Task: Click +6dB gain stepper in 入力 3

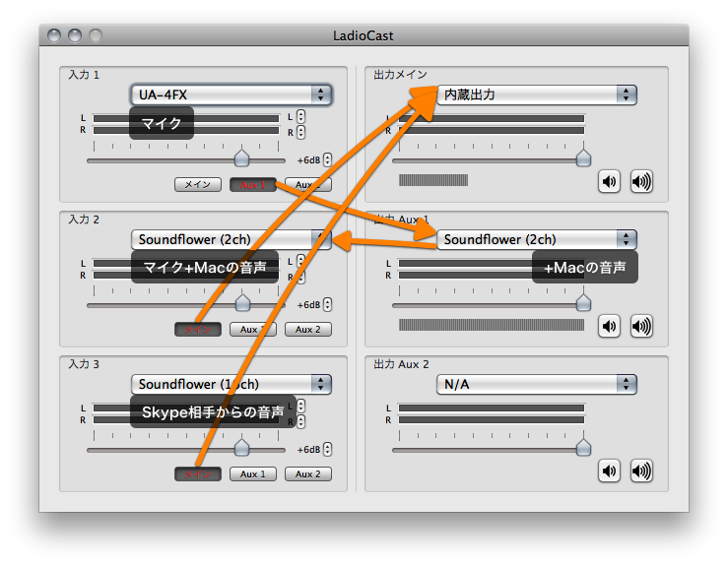Action: click(328, 449)
